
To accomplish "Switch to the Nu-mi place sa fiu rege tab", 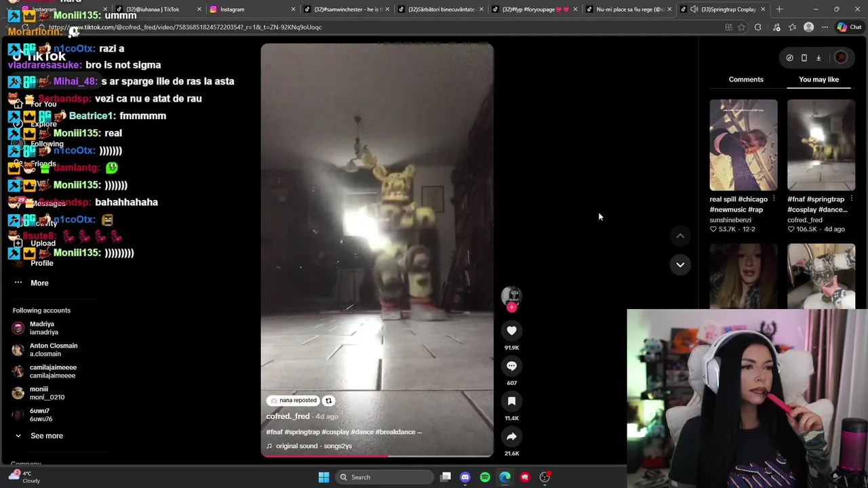I will tap(629, 9).
